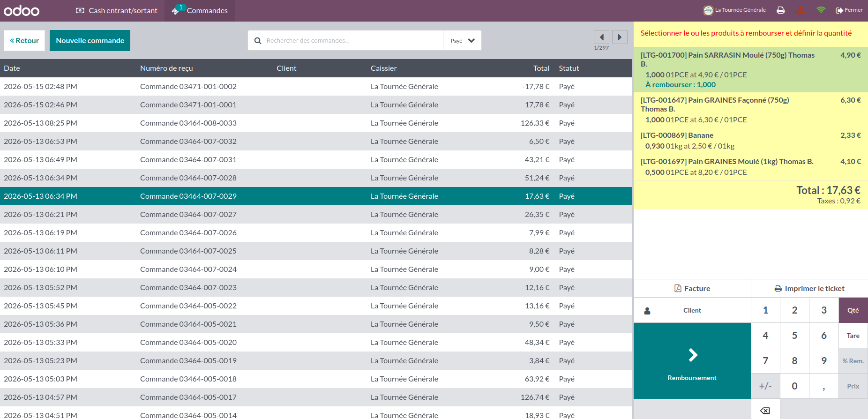Select order Commande 03464-005-0017
Screen dimensions: 868x419
(x=316, y=397)
